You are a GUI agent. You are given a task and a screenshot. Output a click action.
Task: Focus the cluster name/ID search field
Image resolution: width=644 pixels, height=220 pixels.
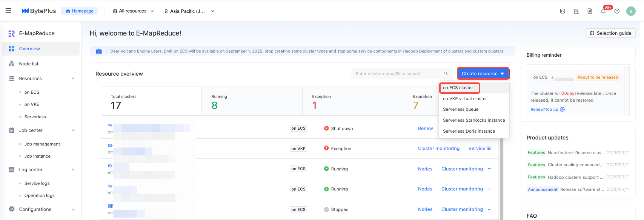click(398, 74)
